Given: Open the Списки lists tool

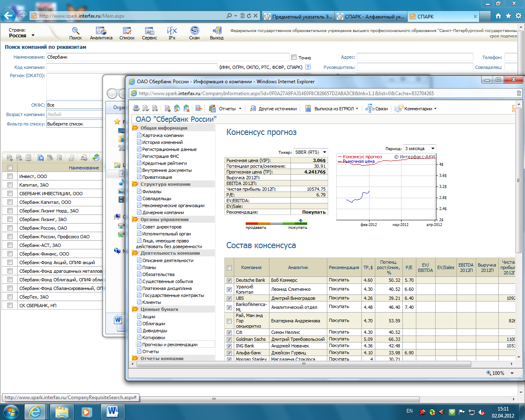Looking at the screenshot, I should pyautogui.click(x=127, y=33).
